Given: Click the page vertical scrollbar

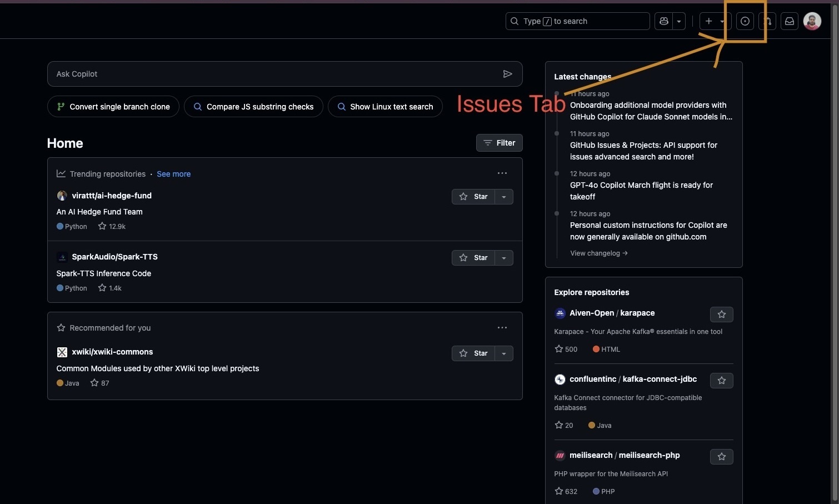Looking at the screenshot, I should (835, 253).
